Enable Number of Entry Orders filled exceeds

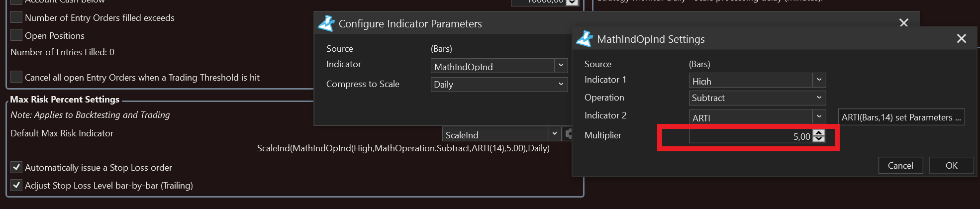click(x=16, y=17)
